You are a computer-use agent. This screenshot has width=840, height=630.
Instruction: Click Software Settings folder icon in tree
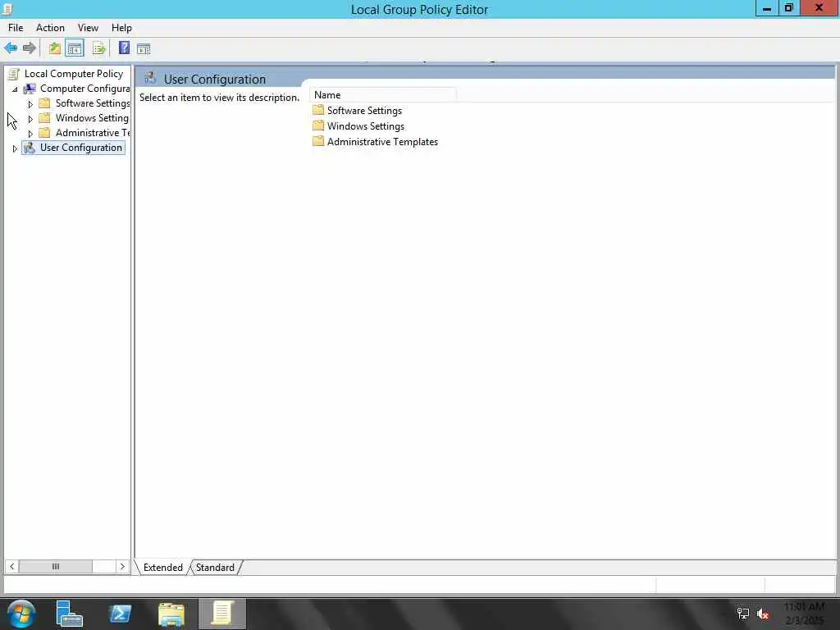click(x=45, y=103)
